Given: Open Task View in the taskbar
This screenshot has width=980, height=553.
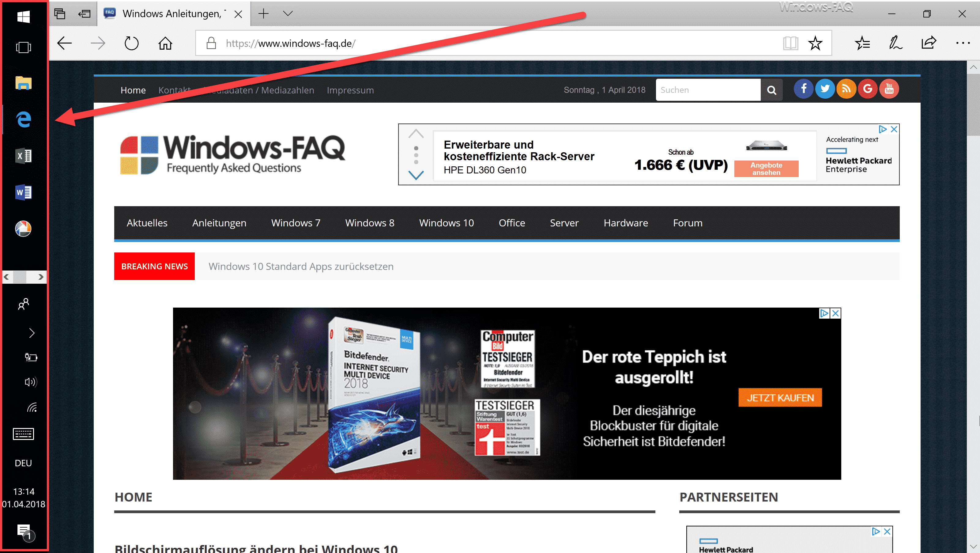Looking at the screenshot, I should (24, 47).
